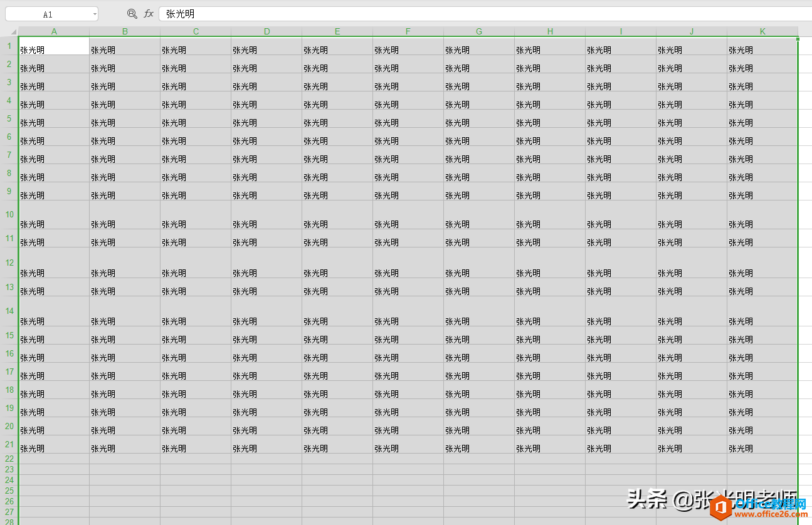Viewport: 812px width, 525px height.
Task: Select cell C4 containing 张光明
Action: (196, 100)
